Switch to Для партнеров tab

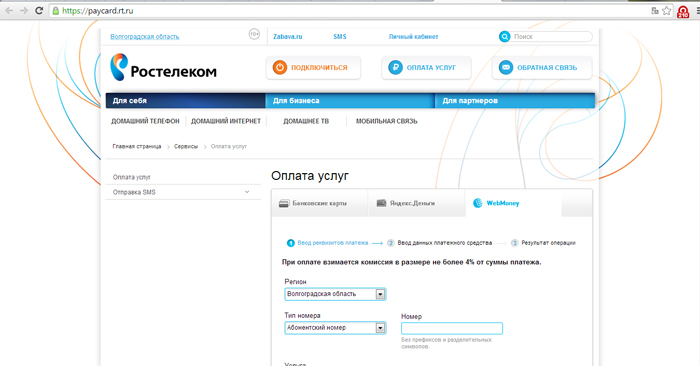(515, 101)
